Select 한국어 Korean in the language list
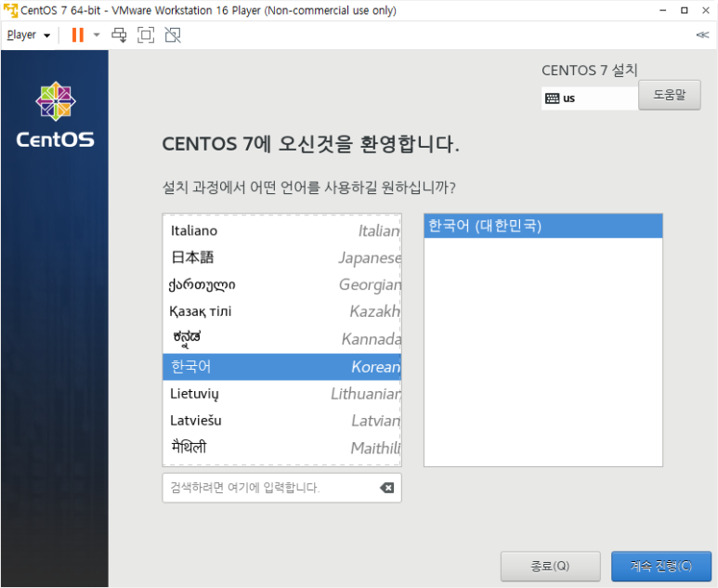 [x=281, y=366]
